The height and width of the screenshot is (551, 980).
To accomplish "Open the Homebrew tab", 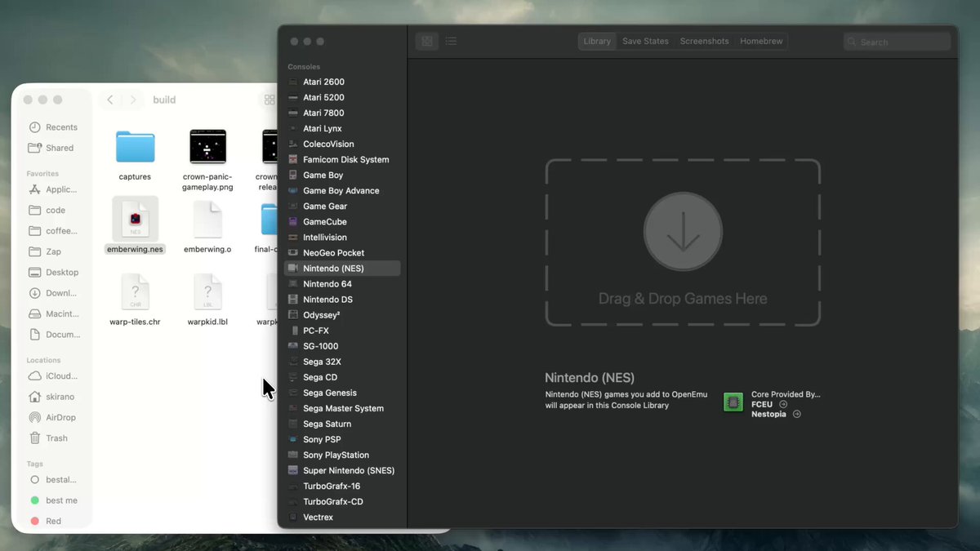I will tap(761, 41).
